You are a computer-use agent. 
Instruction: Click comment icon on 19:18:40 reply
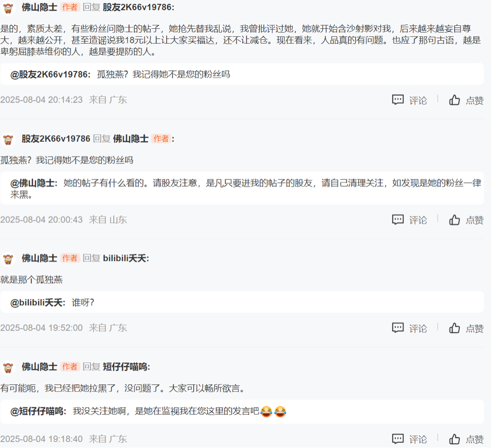click(x=397, y=439)
